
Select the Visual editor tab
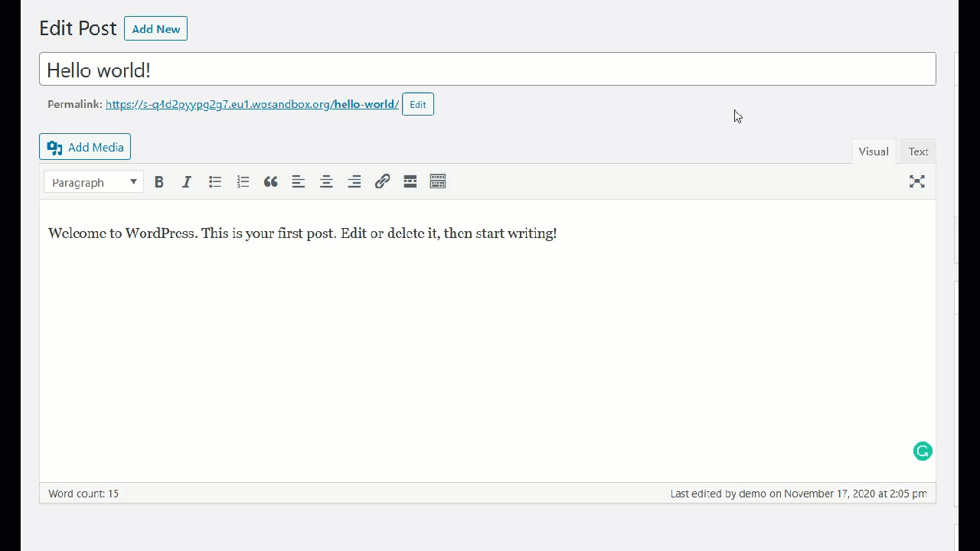point(873,151)
